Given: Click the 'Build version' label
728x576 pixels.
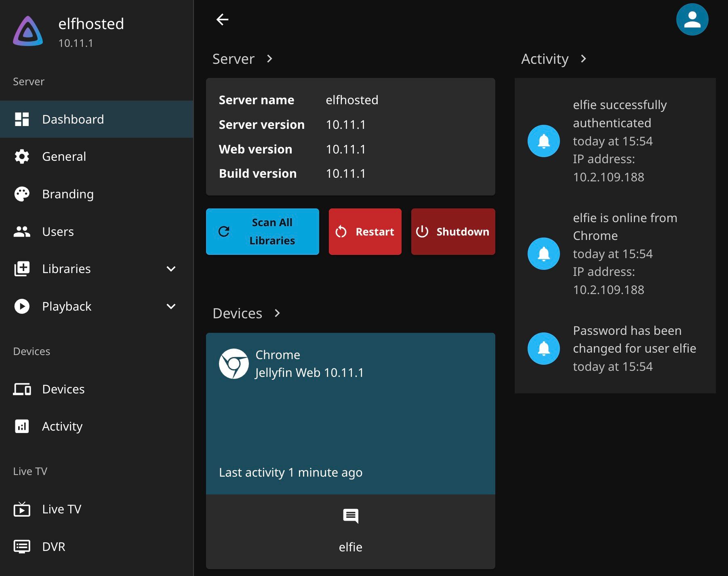Looking at the screenshot, I should pyautogui.click(x=258, y=173).
